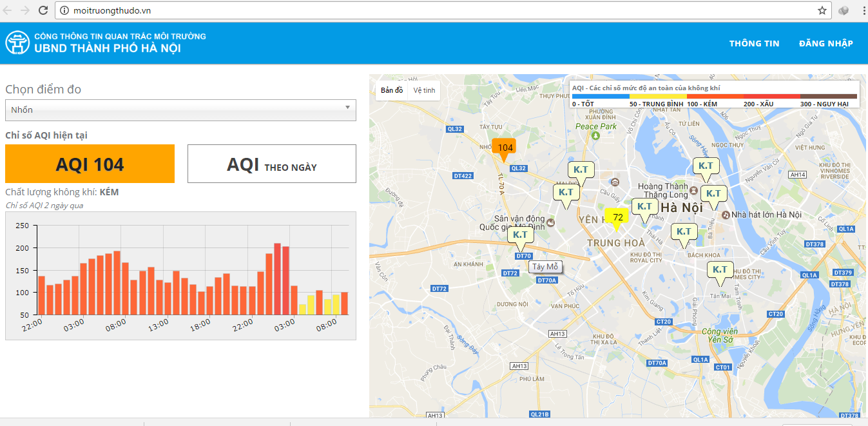Click the DT422 road shield on the map

pyautogui.click(x=463, y=175)
